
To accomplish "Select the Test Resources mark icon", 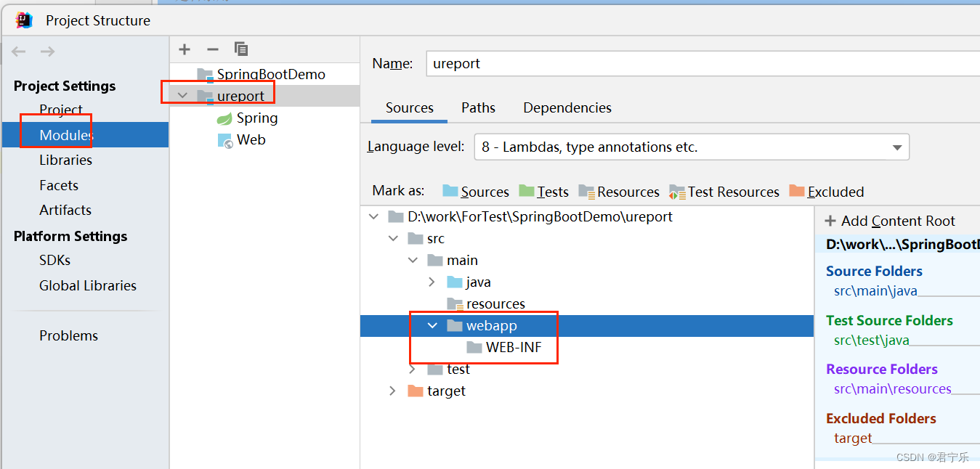I will click(x=677, y=191).
